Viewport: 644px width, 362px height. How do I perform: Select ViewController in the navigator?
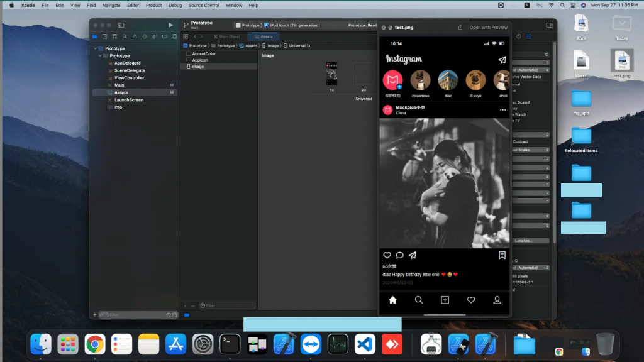pyautogui.click(x=129, y=78)
